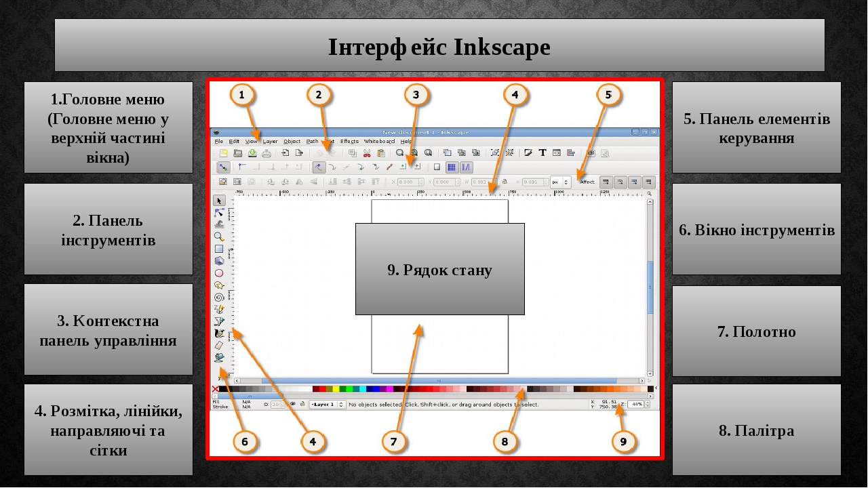Select the Tweak tool
This screenshot has height=488, width=868.
point(219,224)
